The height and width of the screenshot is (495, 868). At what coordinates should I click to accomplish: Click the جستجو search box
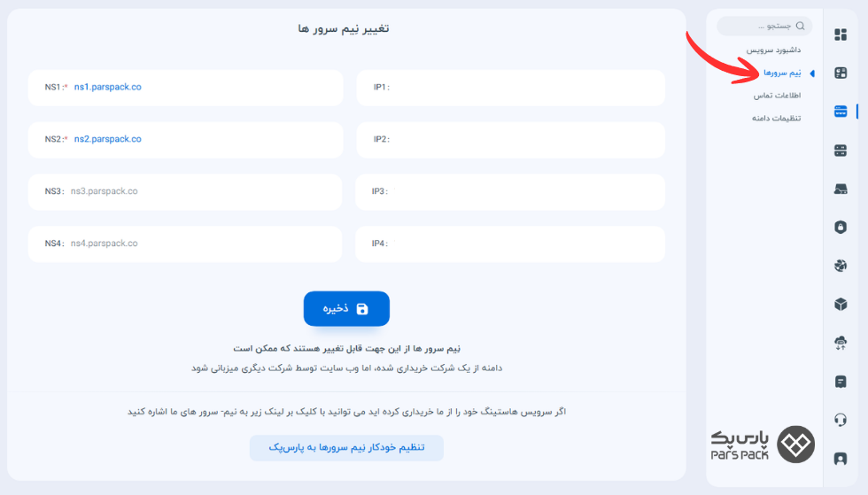[x=764, y=26]
